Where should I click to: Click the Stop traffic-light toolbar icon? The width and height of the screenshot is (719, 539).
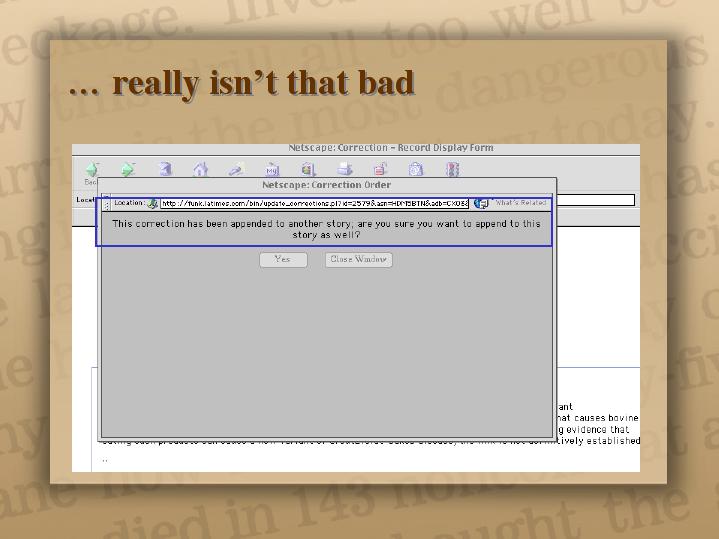click(x=452, y=169)
